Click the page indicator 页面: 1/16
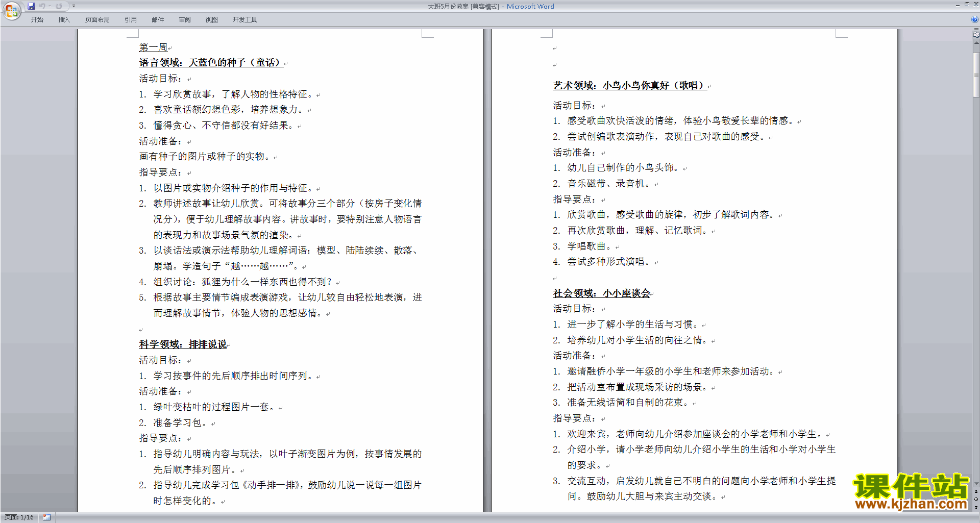The image size is (980, 523). (x=19, y=517)
